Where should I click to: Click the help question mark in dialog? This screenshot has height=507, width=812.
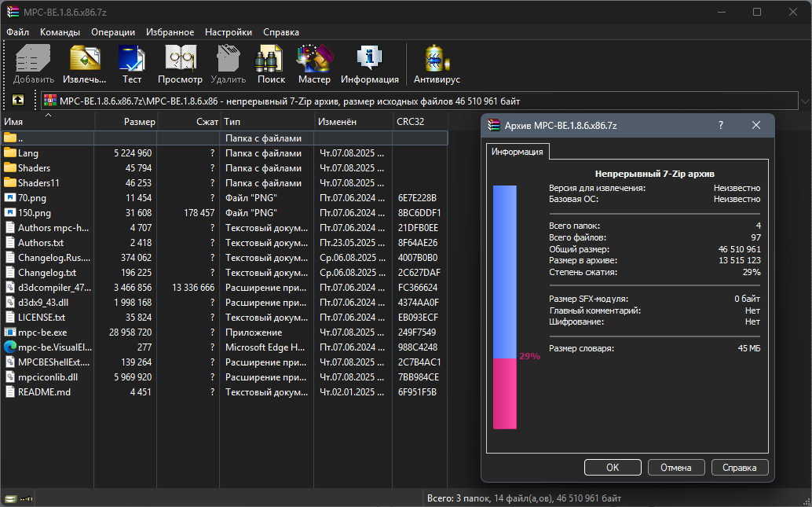point(720,125)
